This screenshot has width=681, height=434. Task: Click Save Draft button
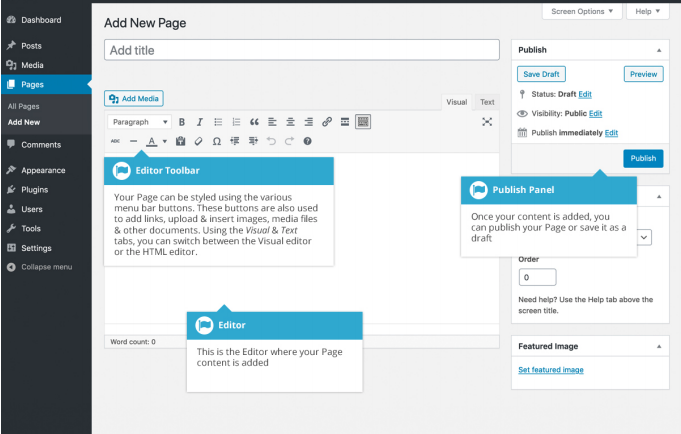[541, 74]
